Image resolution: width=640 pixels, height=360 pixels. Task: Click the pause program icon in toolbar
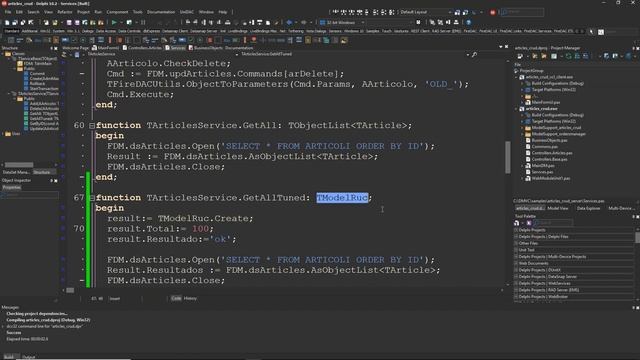pos(143,22)
